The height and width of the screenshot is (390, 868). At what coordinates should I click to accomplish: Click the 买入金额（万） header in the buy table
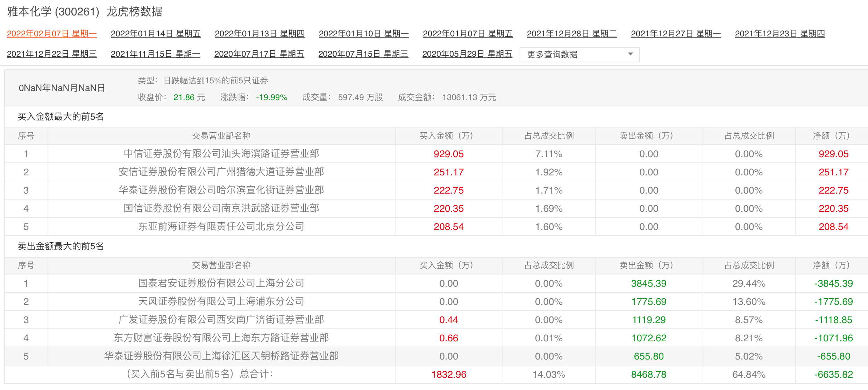point(448,136)
